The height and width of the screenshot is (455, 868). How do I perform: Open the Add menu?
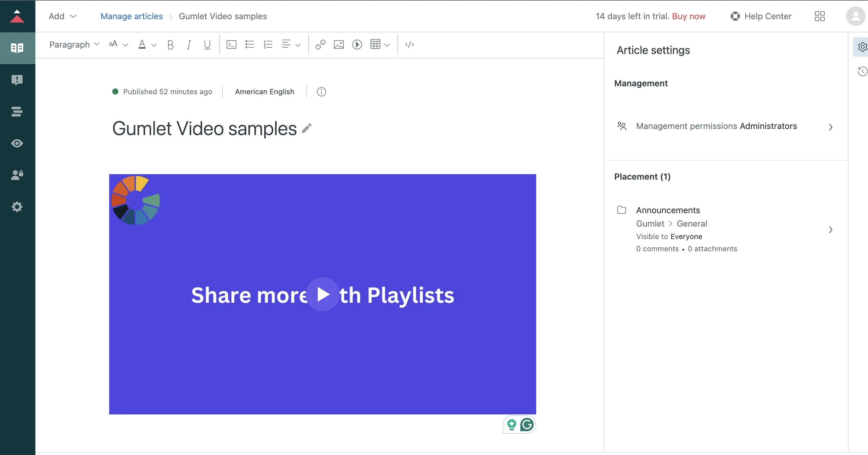[x=63, y=16]
